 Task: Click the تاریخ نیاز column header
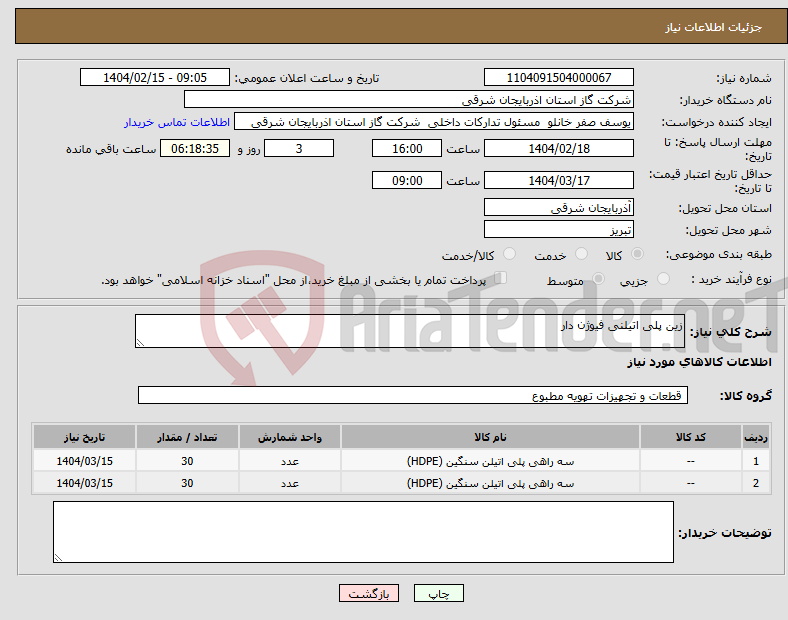click(x=84, y=437)
